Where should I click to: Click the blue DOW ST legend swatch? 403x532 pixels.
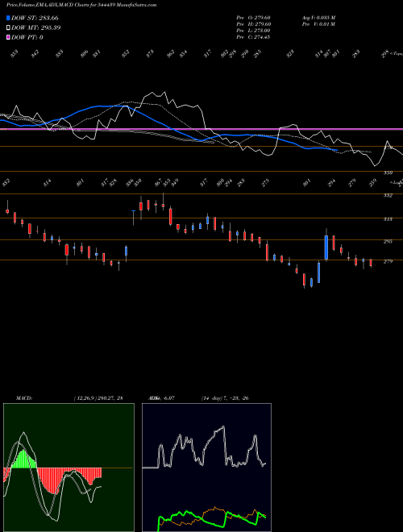point(8,18)
